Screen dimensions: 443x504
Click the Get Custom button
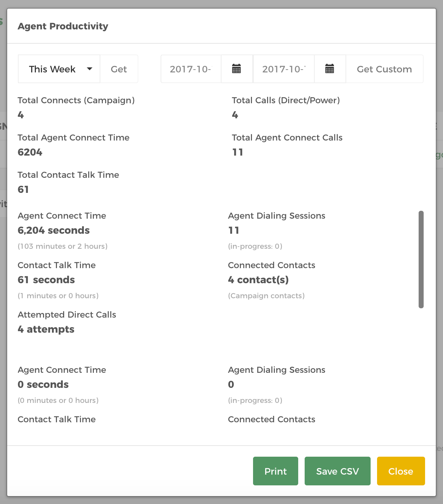[385, 69]
